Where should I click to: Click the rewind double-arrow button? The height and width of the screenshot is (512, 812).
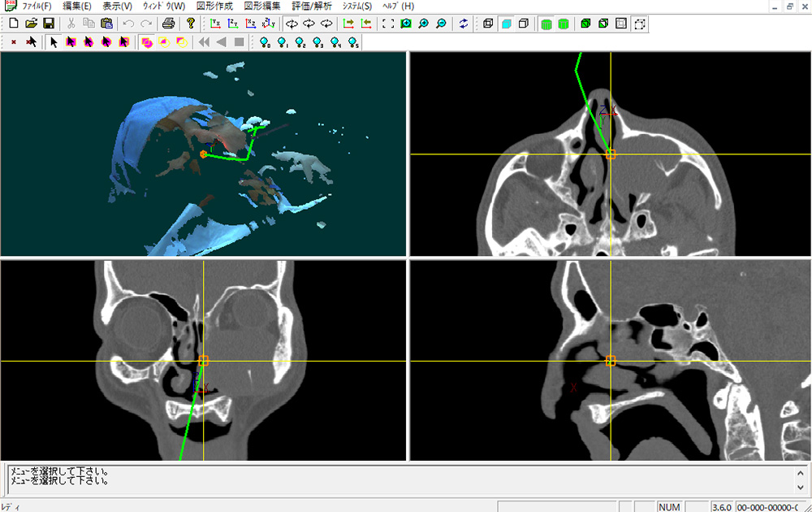204,42
